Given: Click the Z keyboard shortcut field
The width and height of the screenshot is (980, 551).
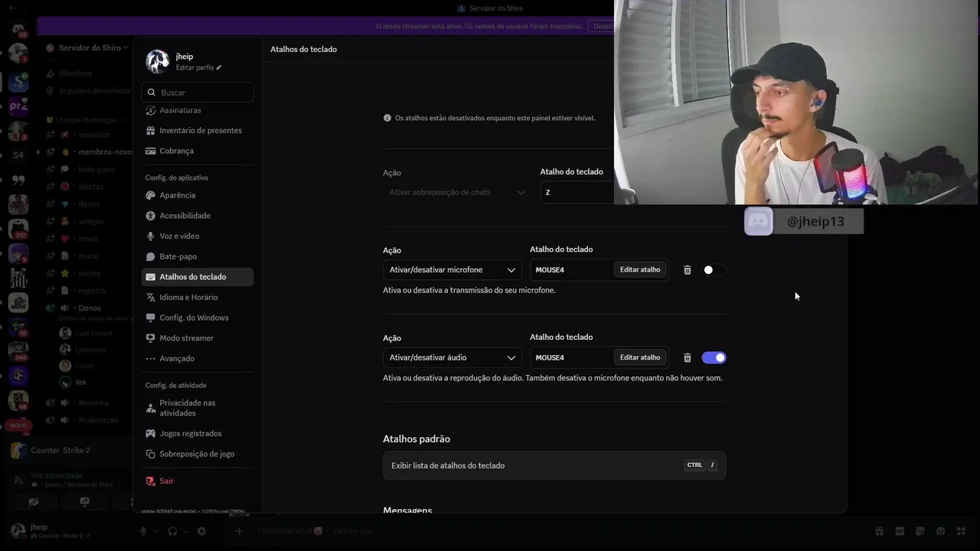Looking at the screenshot, I should click(x=577, y=192).
